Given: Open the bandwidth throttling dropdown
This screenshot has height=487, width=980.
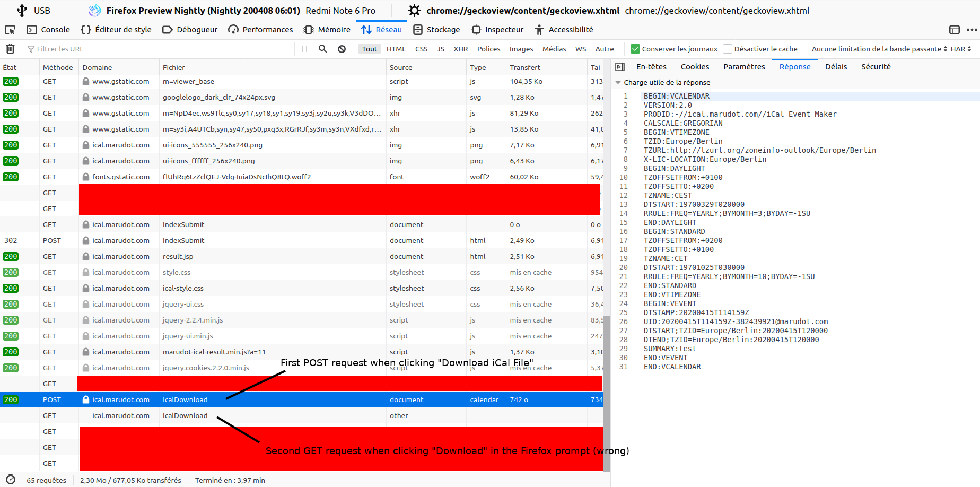Looking at the screenshot, I should [x=879, y=49].
